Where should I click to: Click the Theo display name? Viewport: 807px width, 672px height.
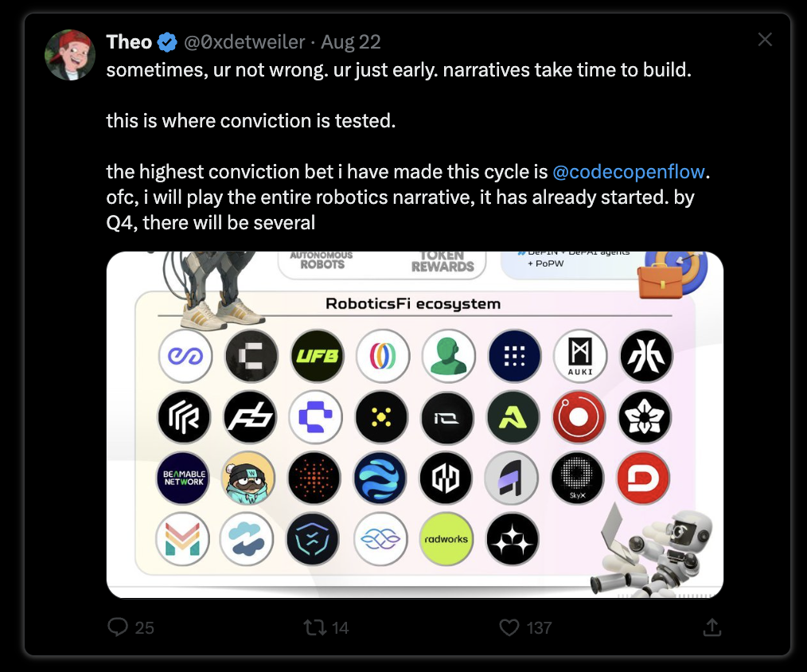tap(129, 42)
